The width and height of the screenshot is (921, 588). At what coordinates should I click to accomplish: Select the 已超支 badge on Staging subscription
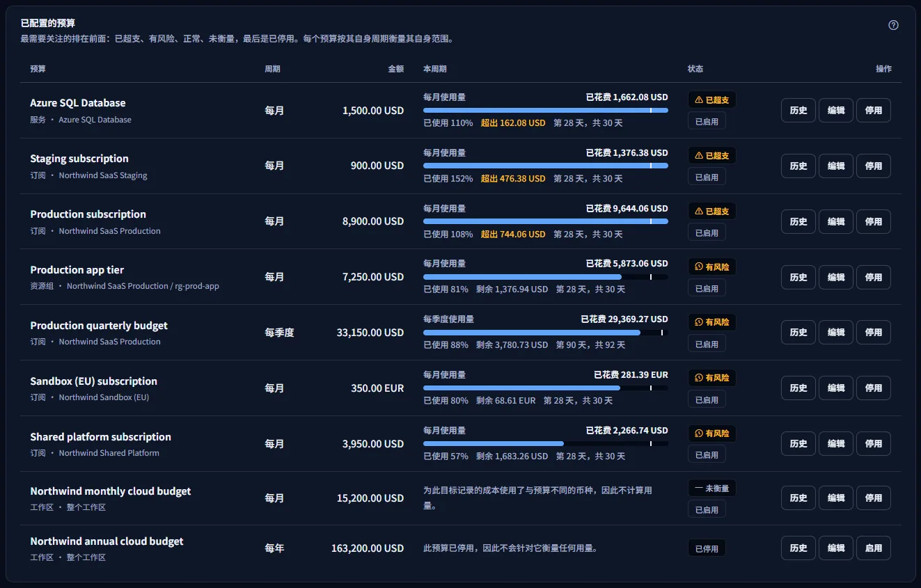(x=712, y=156)
